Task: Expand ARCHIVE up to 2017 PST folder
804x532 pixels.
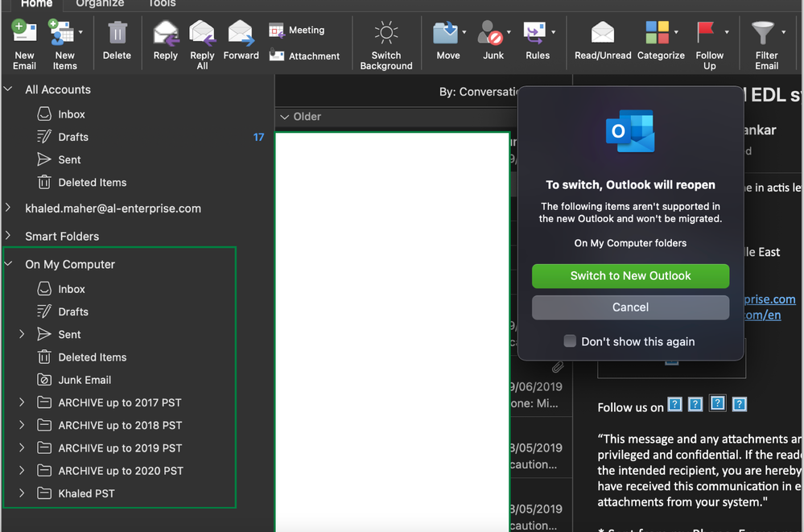Action: 22,402
